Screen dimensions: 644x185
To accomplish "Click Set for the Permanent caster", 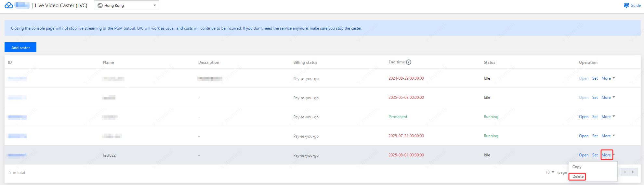I will [595, 117].
